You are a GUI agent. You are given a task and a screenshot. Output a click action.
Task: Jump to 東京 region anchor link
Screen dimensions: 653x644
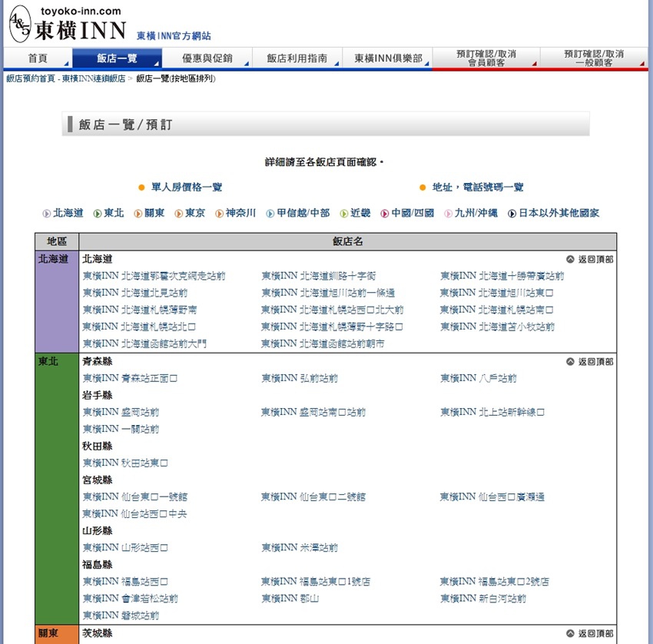(195, 213)
